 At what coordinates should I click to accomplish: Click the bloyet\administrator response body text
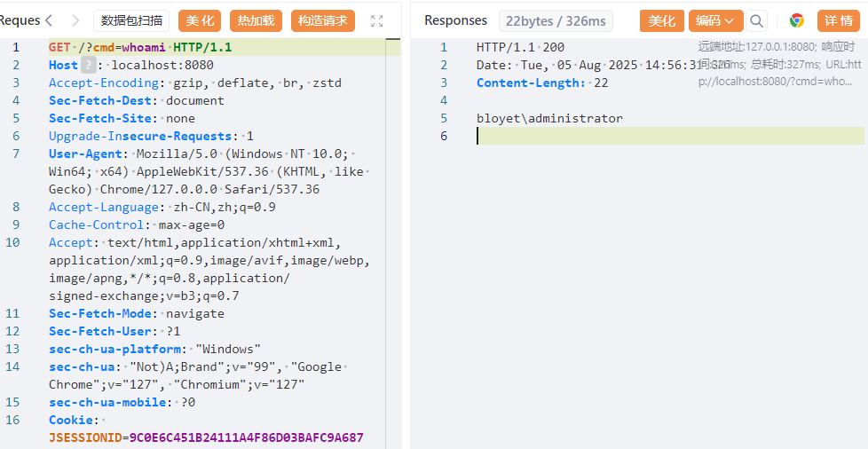coord(549,118)
